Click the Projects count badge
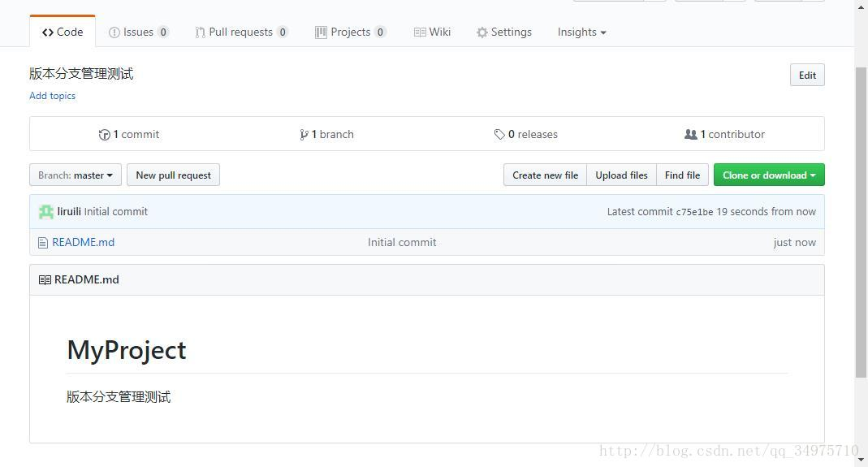This screenshot has width=868, height=467. point(380,32)
